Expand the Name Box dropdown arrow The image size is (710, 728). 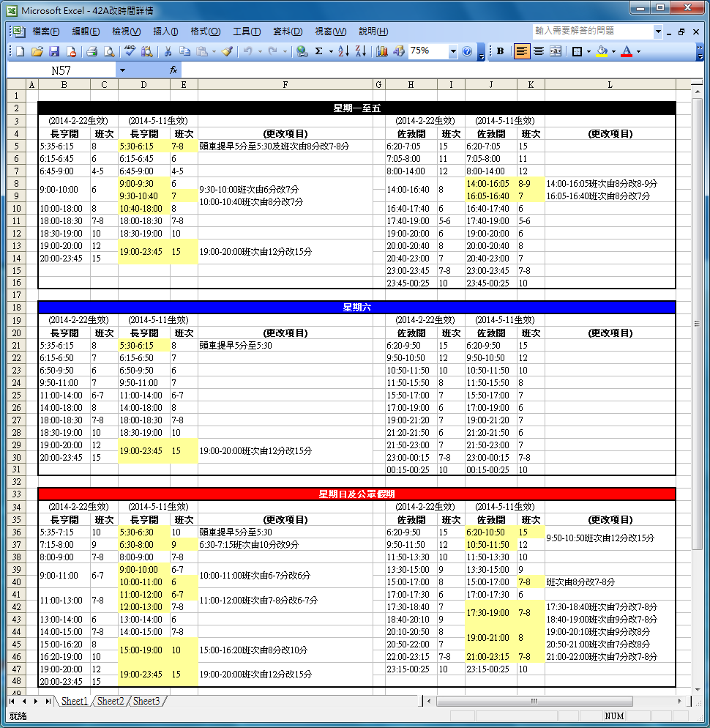[x=122, y=70]
